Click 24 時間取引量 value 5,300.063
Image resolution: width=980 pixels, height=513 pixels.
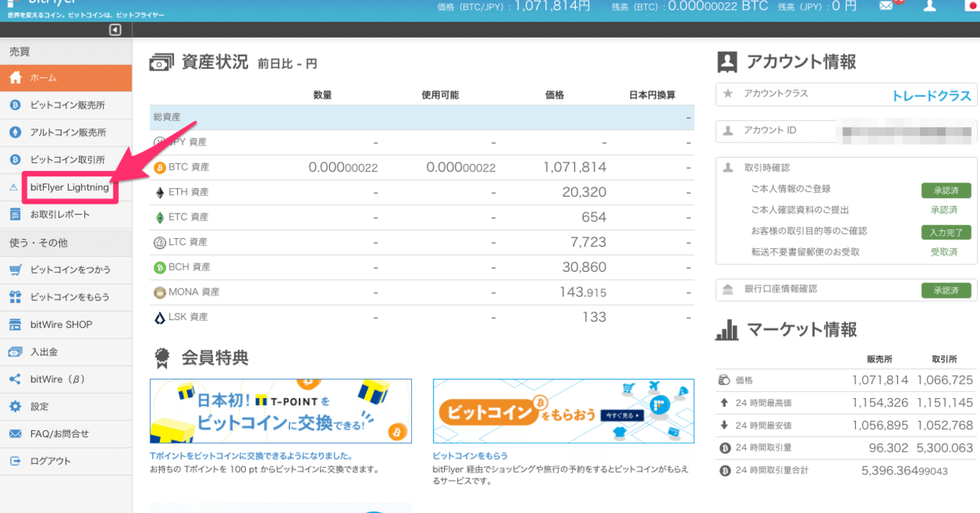(946, 449)
